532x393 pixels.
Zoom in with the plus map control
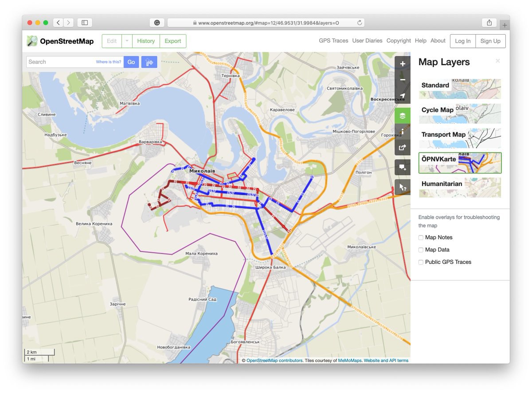pyautogui.click(x=403, y=64)
